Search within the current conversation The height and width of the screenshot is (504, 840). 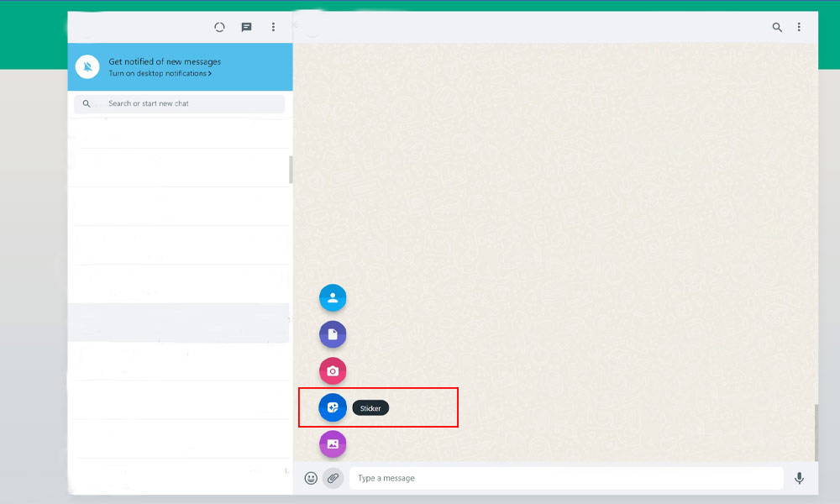coord(777,27)
